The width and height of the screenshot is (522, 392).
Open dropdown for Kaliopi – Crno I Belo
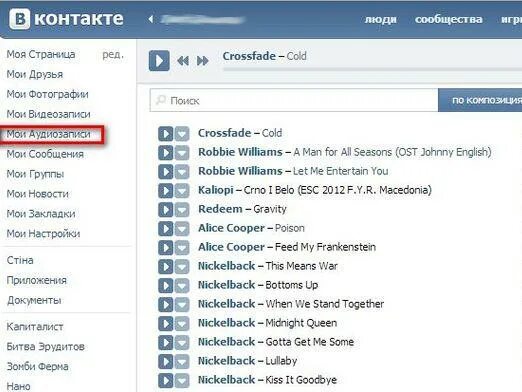(182, 191)
